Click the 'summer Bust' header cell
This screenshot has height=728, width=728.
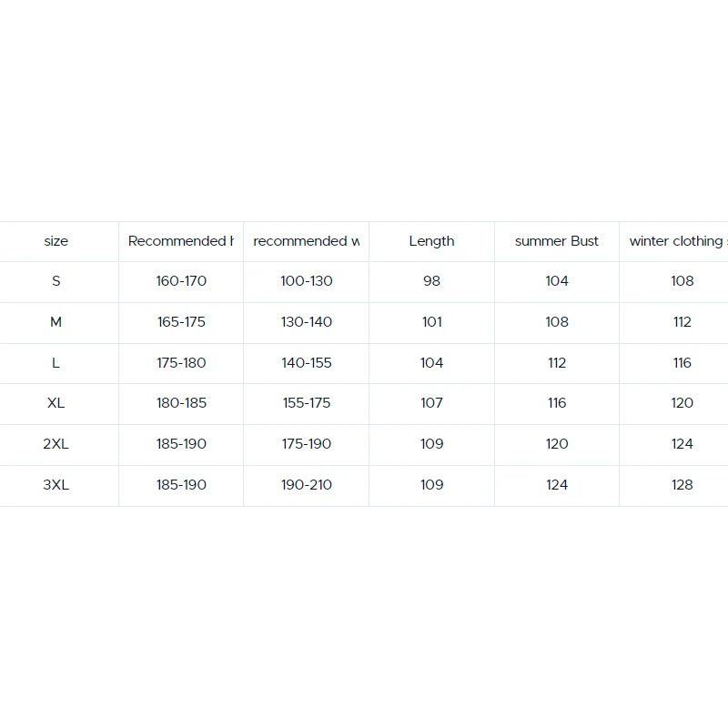click(557, 241)
